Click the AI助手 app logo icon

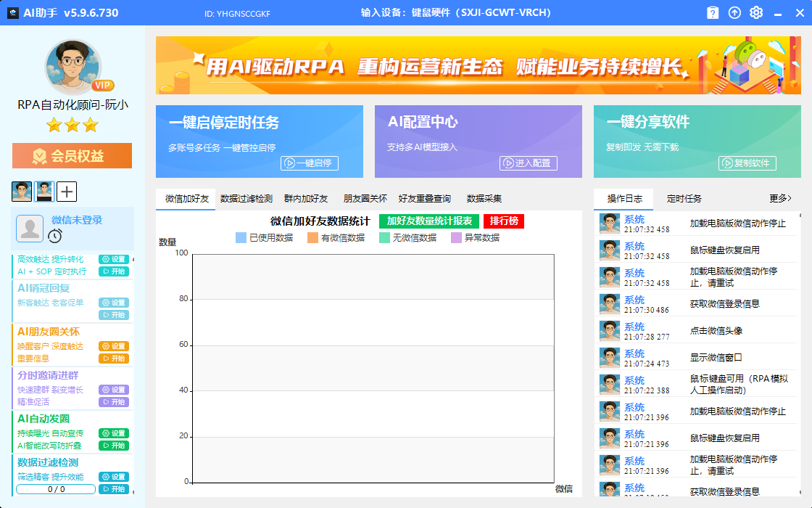[x=13, y=12]
